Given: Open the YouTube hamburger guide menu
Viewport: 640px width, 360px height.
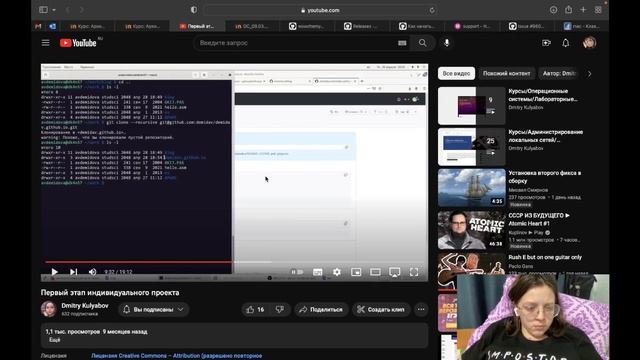Looking at the screenshot, I should [x=45, y=43].
